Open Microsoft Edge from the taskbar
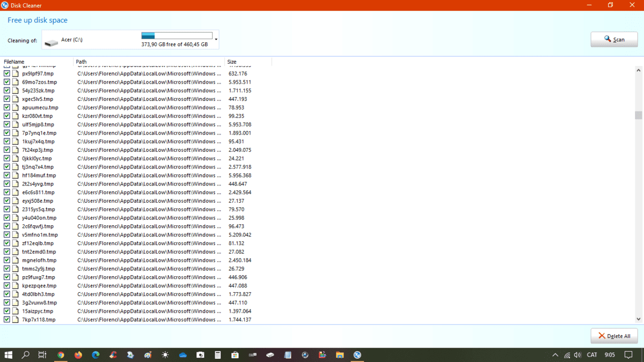This screenshot has width=644, height=362. 96,355
